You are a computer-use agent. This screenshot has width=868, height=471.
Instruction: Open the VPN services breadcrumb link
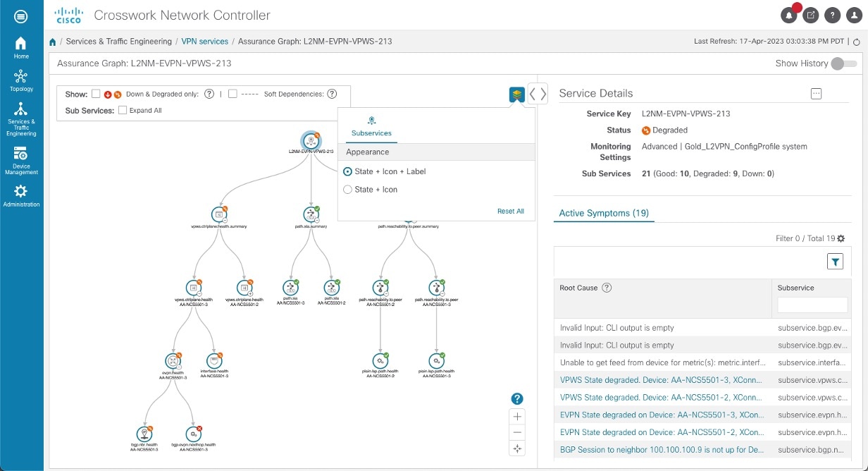(x=204, y=42)
